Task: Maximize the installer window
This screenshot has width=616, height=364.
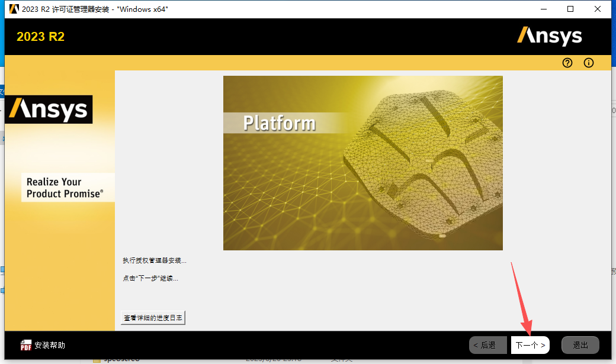Action: click(x=570, y=9)
